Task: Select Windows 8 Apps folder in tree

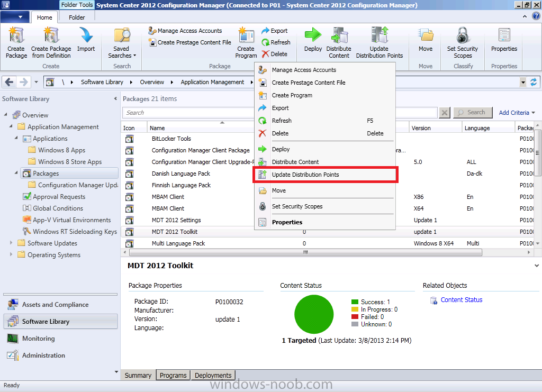Action: [57, 150]
